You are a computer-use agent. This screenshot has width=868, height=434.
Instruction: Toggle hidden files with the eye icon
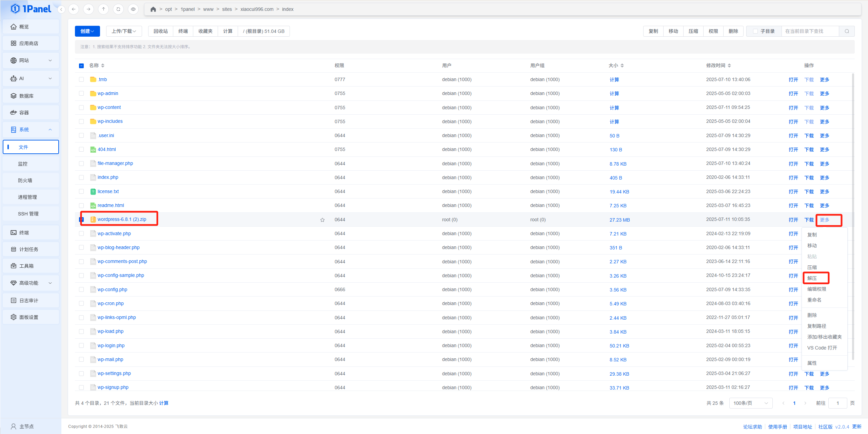[133, 9]
